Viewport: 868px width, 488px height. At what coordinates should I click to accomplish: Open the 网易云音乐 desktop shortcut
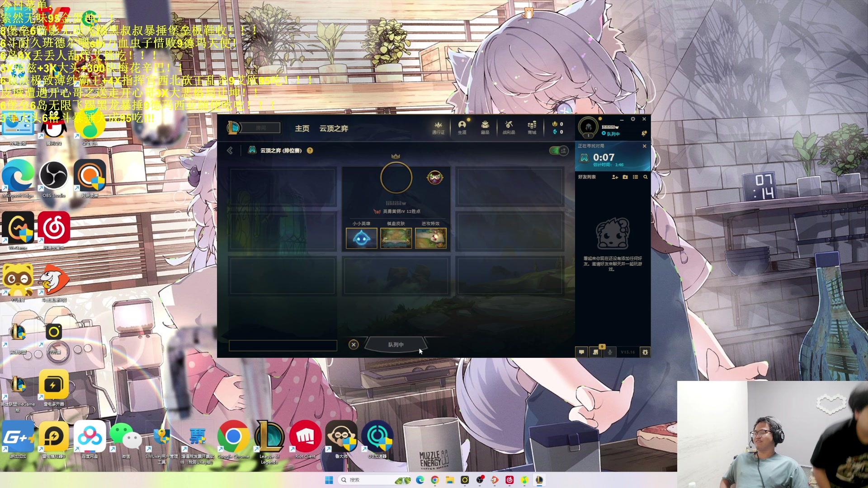[54, 230]
